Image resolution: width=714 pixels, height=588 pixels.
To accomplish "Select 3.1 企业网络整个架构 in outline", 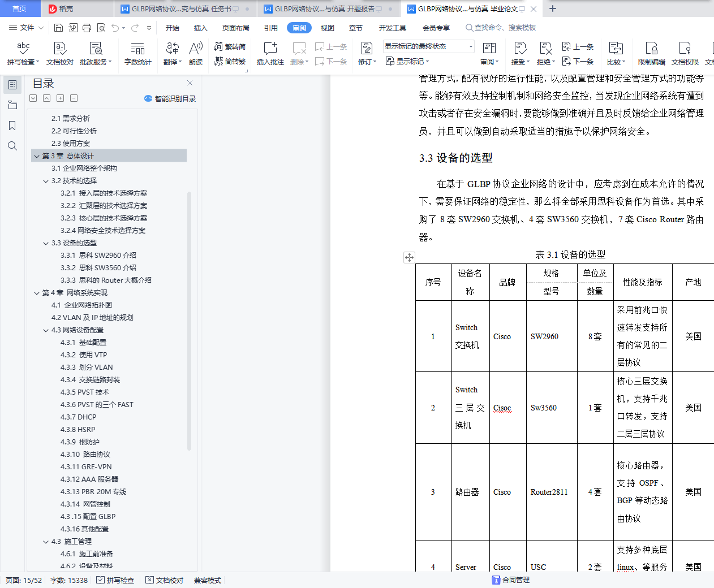I will pos(84,168).
